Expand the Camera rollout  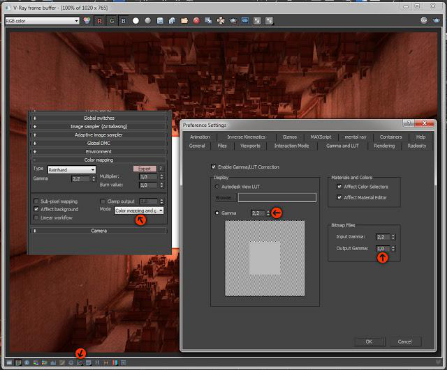tap(99, 231)
